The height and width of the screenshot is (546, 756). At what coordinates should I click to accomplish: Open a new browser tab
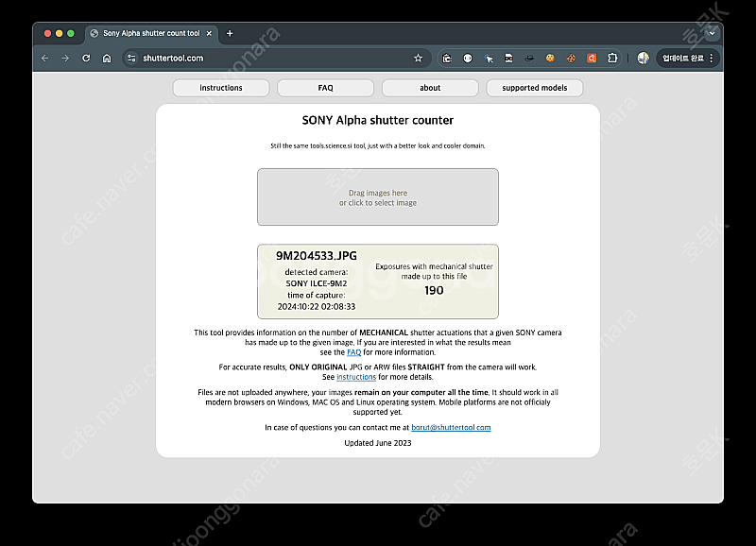pyautogui.click(x=230, y=33)
